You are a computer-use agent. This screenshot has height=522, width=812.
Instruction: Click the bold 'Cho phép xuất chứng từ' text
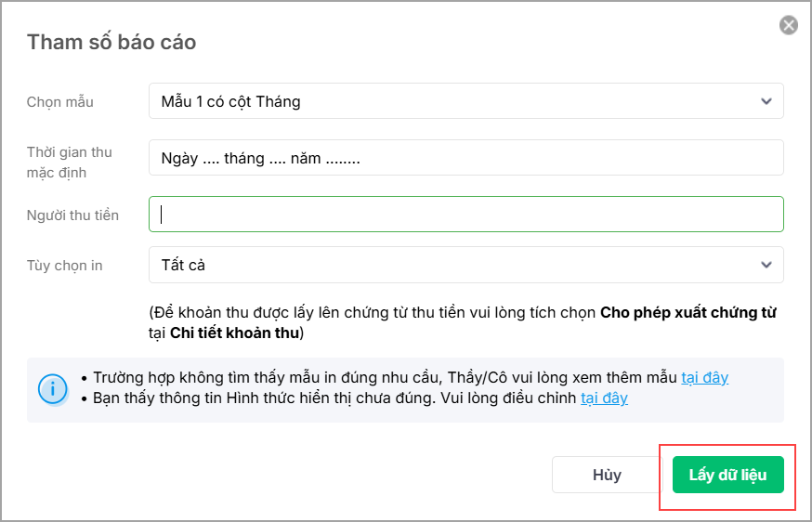click(688, 312)
